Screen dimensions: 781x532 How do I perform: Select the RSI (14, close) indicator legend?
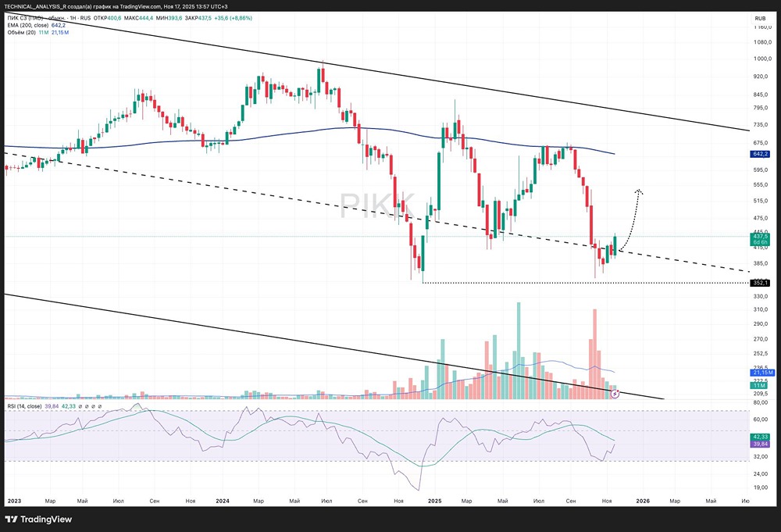[x=24, y=406]
